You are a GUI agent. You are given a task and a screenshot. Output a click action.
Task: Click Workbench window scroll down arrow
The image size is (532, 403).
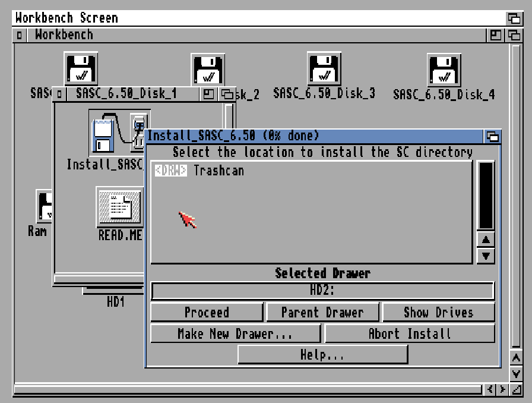516,374
